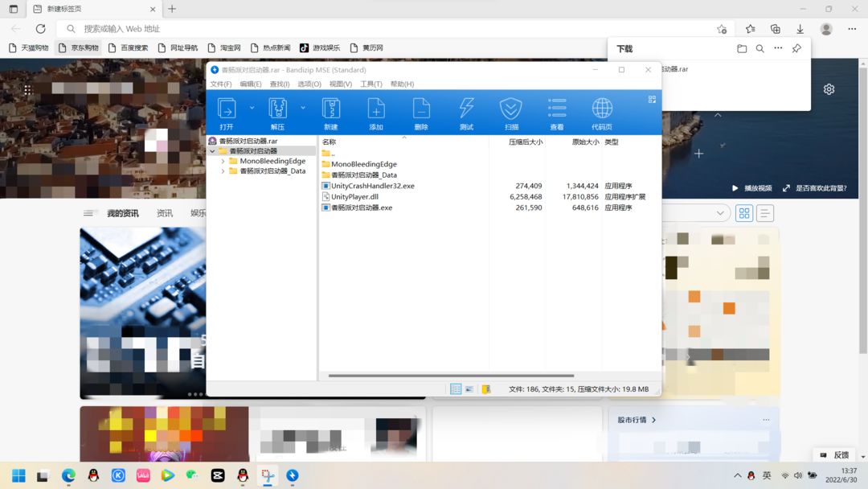Open the 文件(F) menu

pos(221,84)
